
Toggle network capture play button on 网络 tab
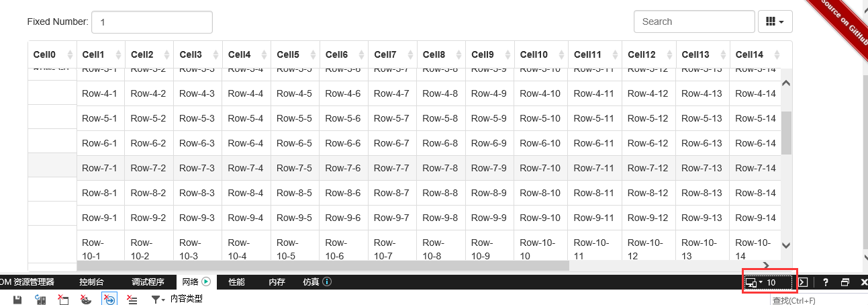pyautogui.click(x=206, y=282)
